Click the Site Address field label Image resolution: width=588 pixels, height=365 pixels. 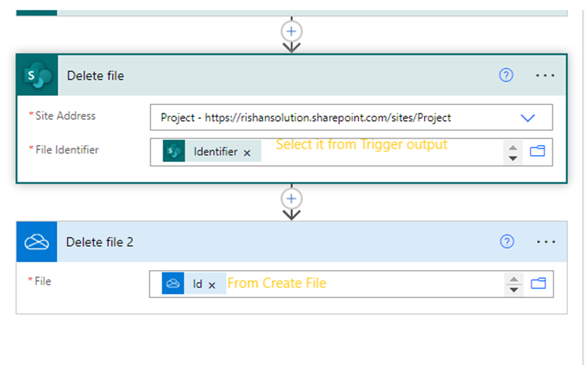[x=65, y=116]
